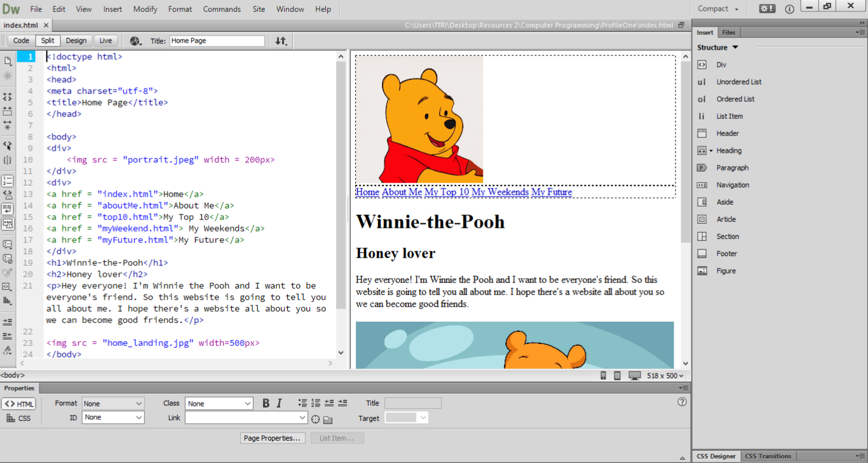
Task: Insert Header element
Action: (x=728, y=134)
